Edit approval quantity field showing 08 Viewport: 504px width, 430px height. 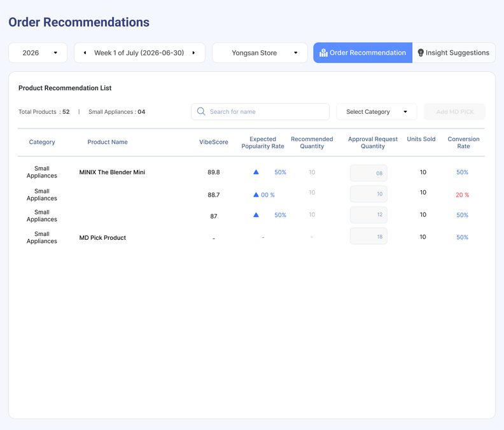368,173
